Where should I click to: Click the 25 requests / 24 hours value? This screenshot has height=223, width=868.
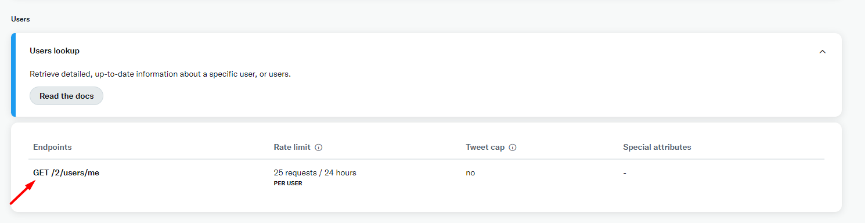(315, 172)
